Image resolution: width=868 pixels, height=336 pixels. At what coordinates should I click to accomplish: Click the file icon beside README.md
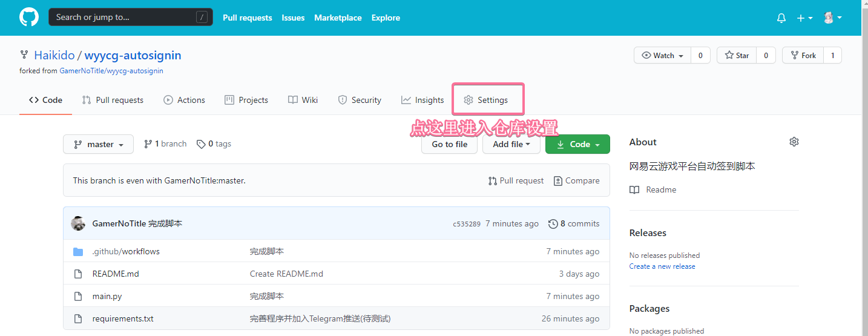point(78,274)
